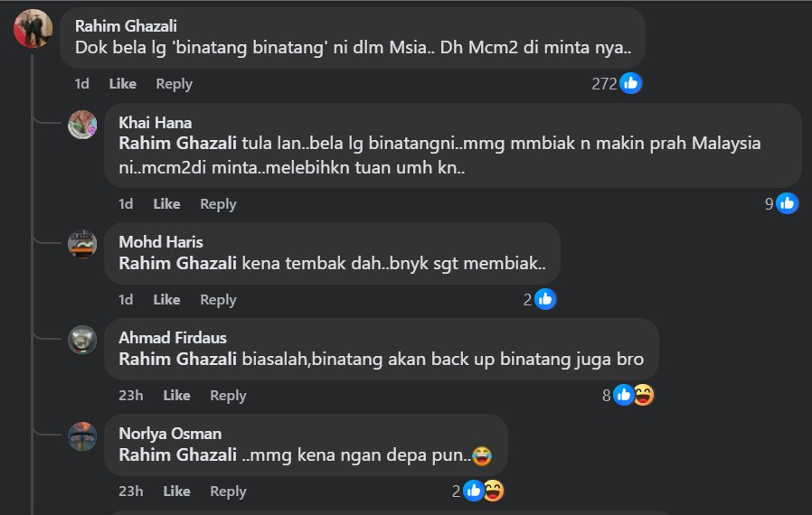Click Norlya Osman's avatar

[82, 435]
